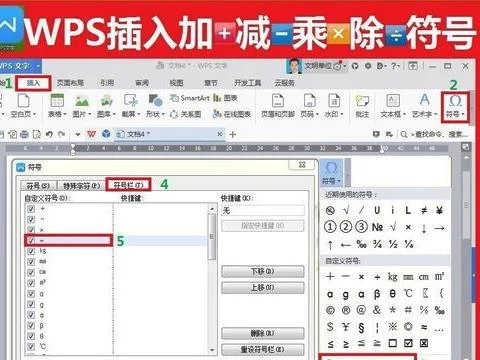Open the 图片 picture dropdown
The width and height of the screenshot is (480, 360).
(82, 106)
